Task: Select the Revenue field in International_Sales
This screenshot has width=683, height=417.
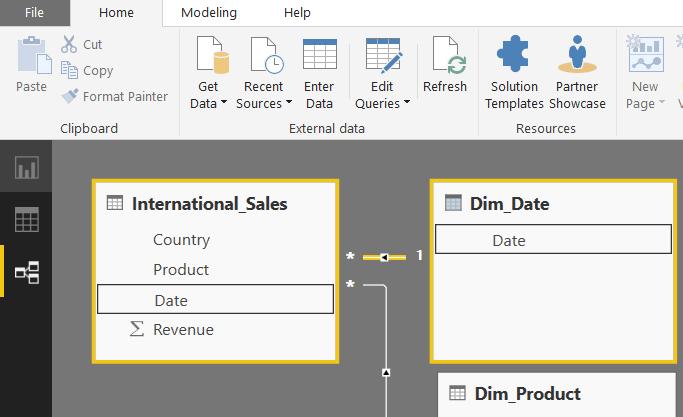Action: point(183,330)
